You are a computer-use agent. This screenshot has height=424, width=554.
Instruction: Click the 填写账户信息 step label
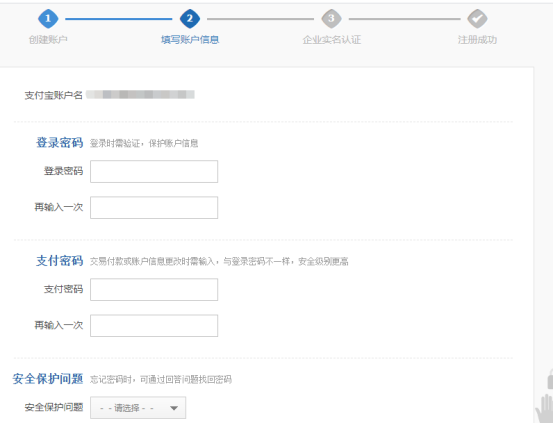pos(190,40)
